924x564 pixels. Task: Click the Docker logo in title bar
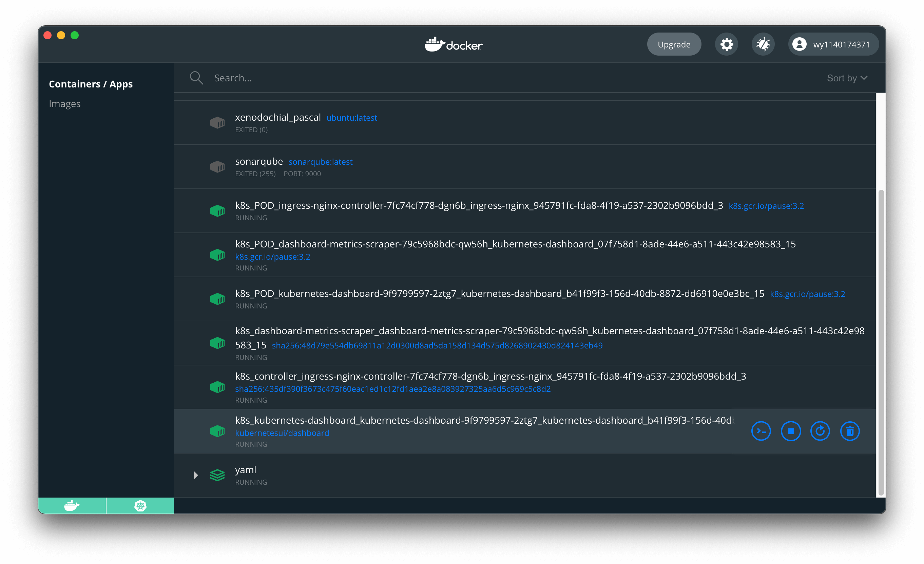point(454,45)
